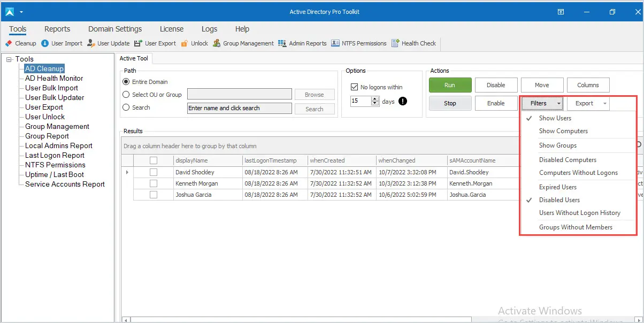Open NTFS Permissions from the toolbar icon

click(x=335, y=43)
